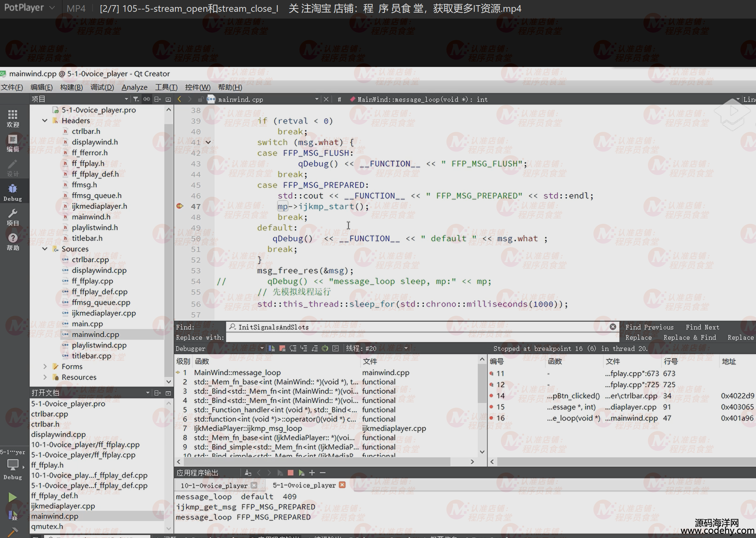Image resolution: width=756 pixels, height=538 pixels.
Task: Open the thread #20 selector dropdown
Action: coord(406,348)
